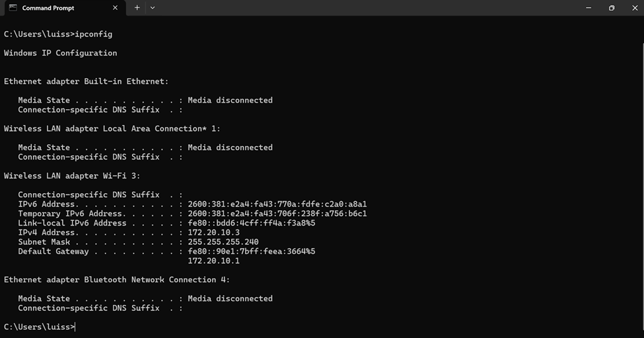Screen dimensions: 644x338
Task: Click the typed ipconfig command text
Action: [x=93, y=34]
